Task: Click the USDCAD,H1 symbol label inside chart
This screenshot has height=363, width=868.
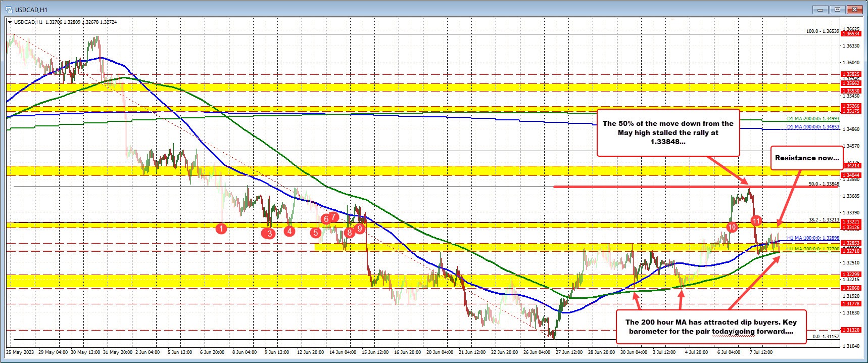Action: [28, 22]
